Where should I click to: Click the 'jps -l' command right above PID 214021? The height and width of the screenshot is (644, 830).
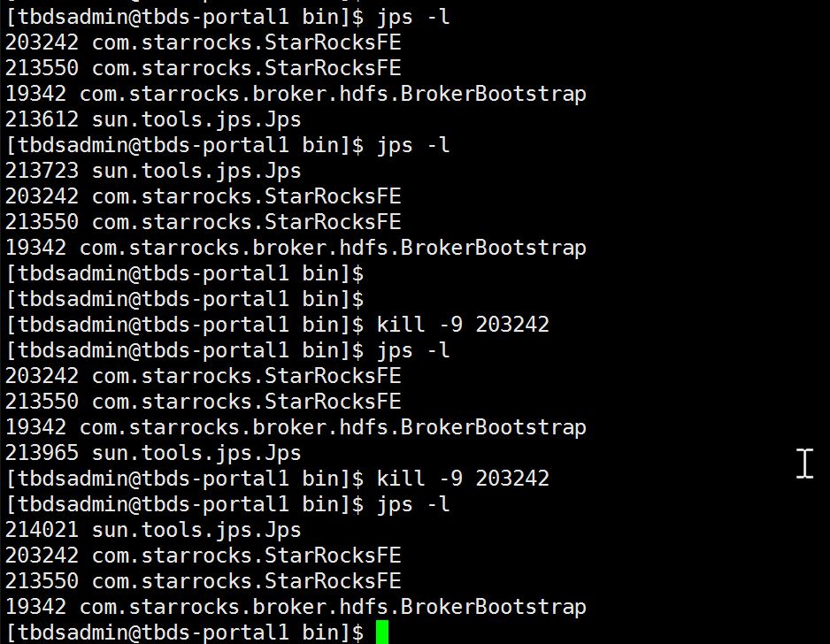(x=413, y=504)
